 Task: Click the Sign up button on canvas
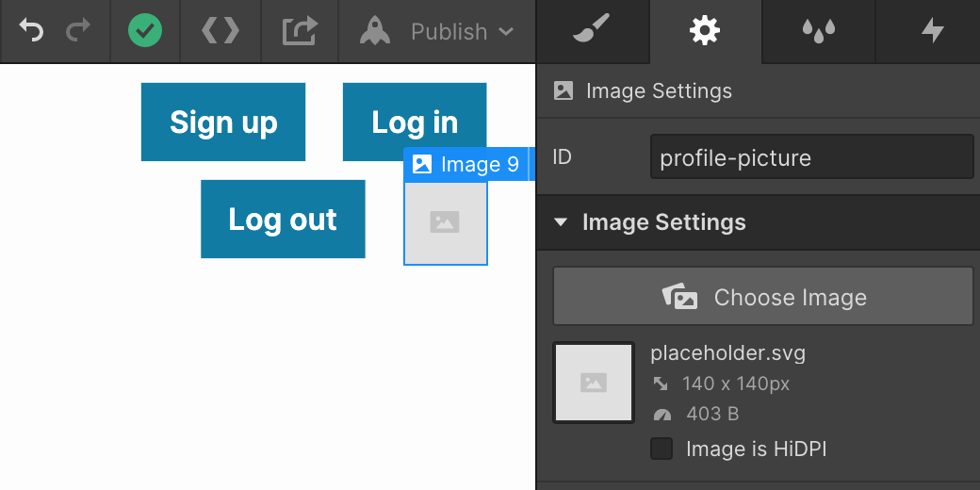tap(223, 122)
